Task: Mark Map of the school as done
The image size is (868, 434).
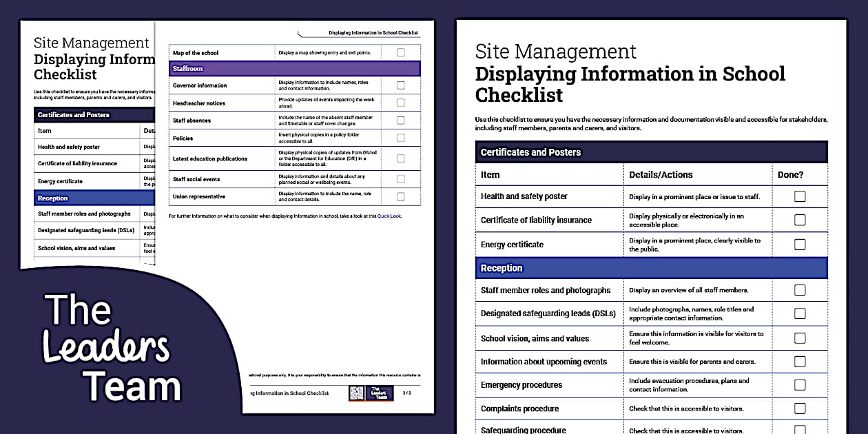Action: pyautogui.click(x=400, y=52)
